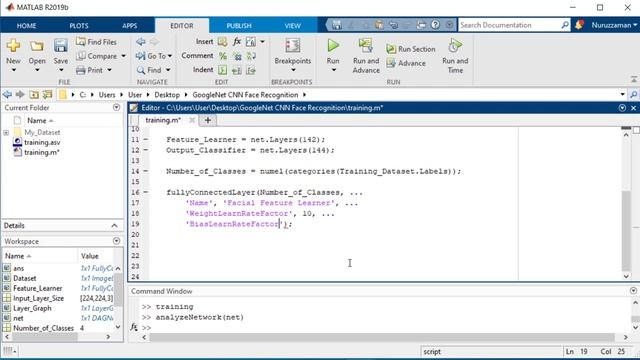The width and height of the screenshot is (640, 360).
Task: Add a new editor tab with plus
Action: click(x=208, y=120)
